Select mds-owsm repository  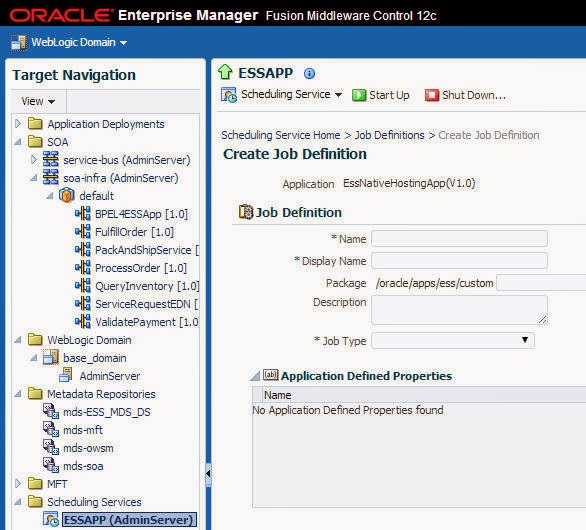tap(88, 448)
